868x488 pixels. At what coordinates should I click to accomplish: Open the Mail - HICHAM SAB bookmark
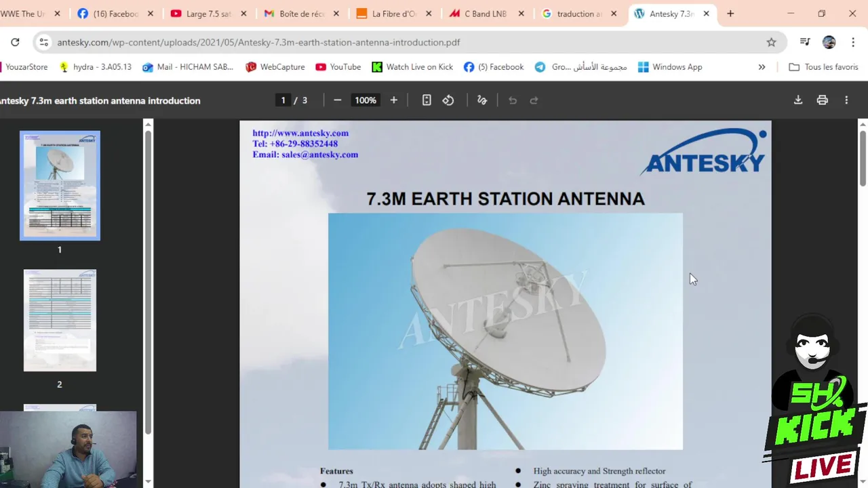coord(188,67)
